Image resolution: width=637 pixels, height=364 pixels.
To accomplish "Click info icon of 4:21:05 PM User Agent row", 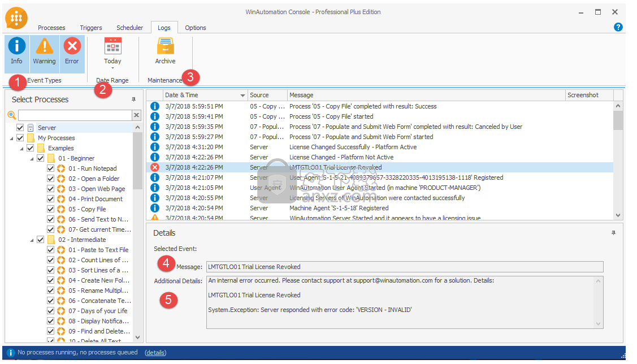I will pos(155,187).
